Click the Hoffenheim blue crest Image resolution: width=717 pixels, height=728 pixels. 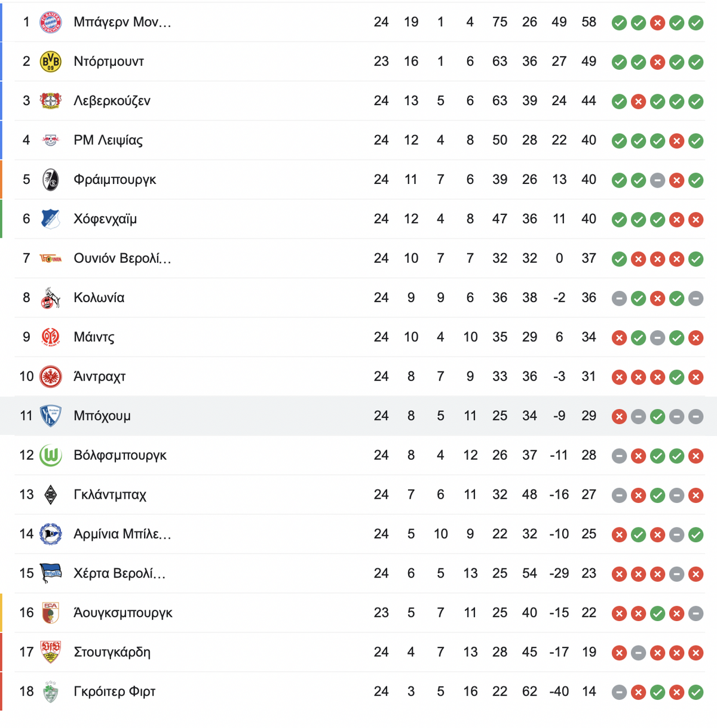click(x=51, y=219)
